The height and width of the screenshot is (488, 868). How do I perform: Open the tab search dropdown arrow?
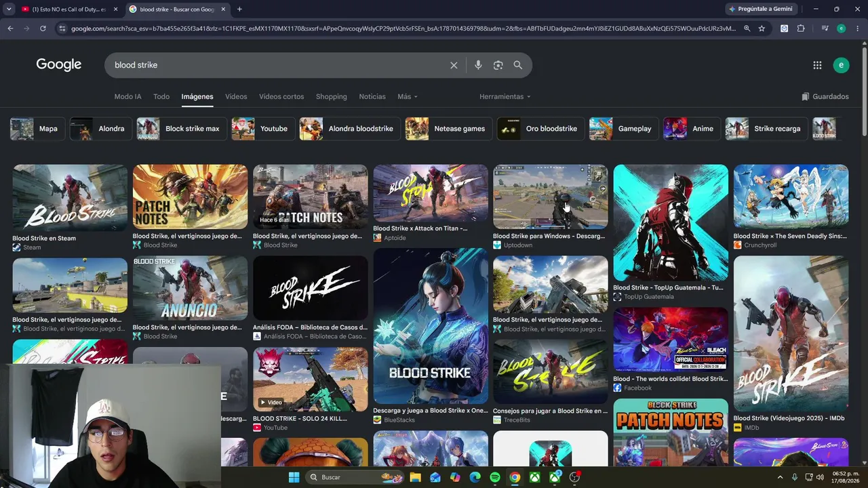(9, 9)
